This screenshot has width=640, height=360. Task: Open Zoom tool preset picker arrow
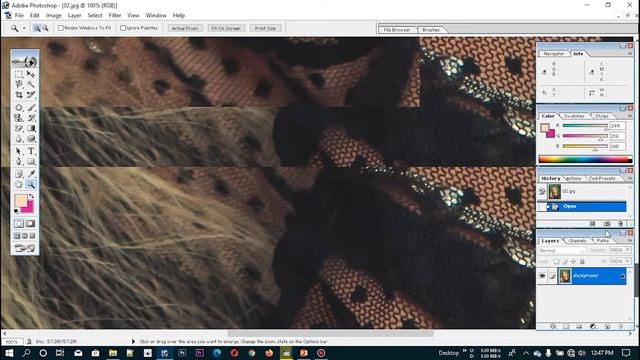[24, 28]
